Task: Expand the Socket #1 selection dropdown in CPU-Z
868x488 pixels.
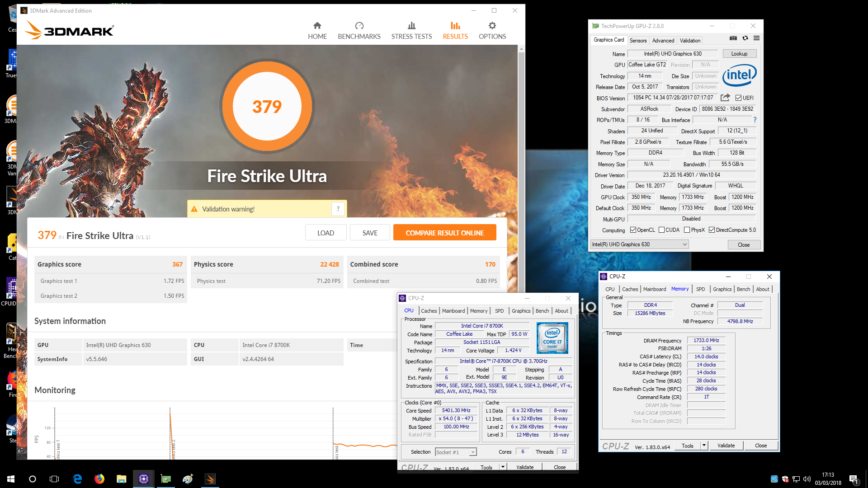Action: pos(473,452)
